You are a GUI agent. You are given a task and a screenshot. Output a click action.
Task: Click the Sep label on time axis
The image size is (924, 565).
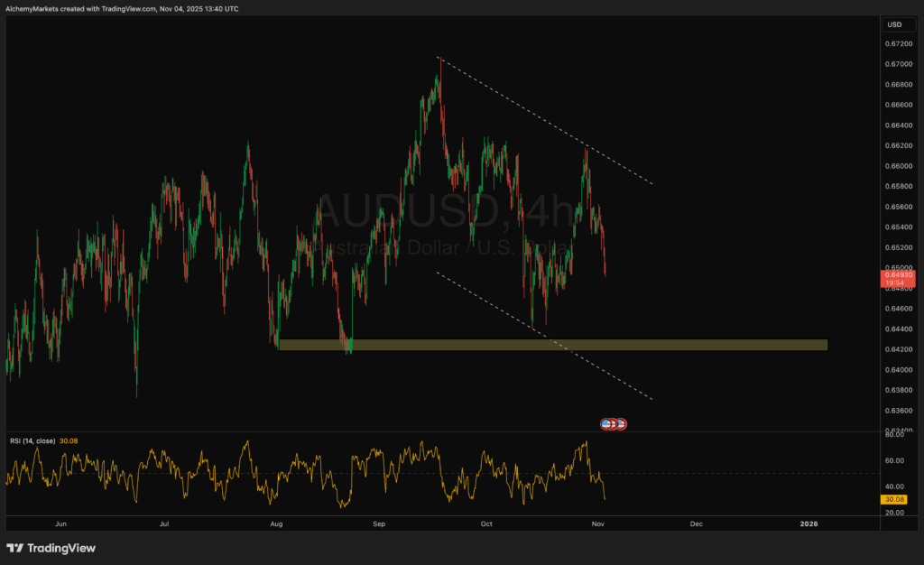tap(380, 523)
